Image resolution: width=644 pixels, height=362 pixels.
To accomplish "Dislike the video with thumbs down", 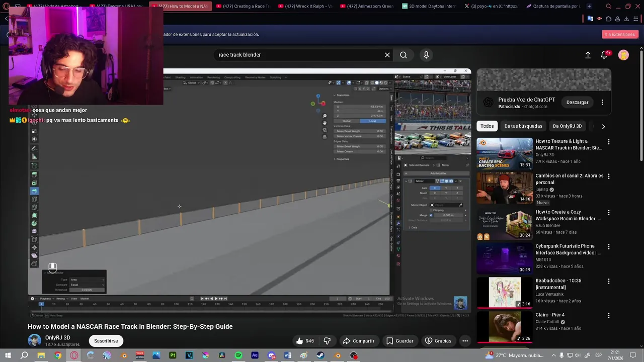I will (327, 341).
